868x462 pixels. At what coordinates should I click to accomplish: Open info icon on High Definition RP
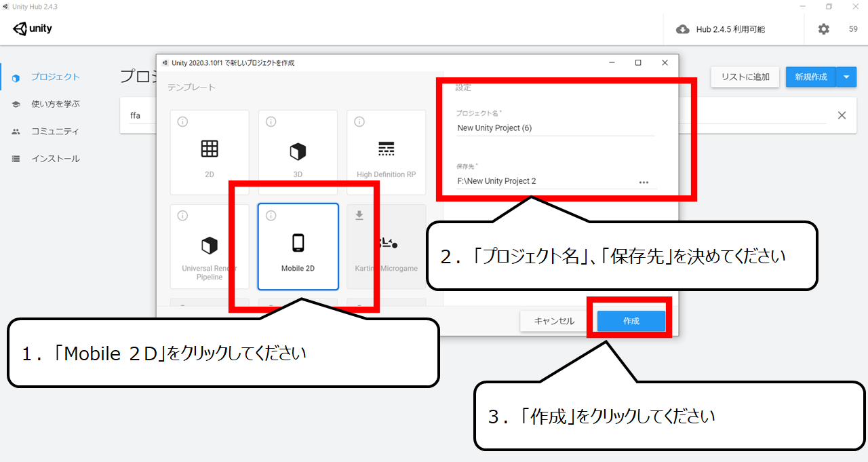click(359, 121)
